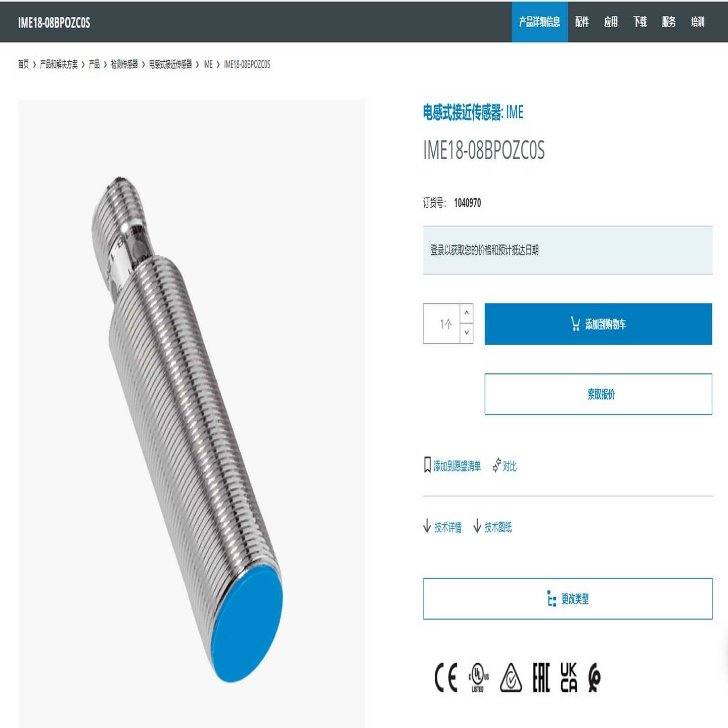Click the quantity input field

tap(441, 324)
